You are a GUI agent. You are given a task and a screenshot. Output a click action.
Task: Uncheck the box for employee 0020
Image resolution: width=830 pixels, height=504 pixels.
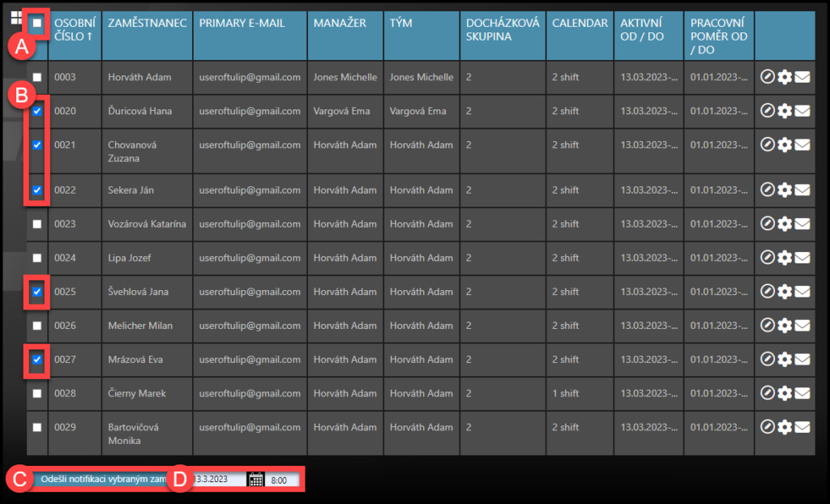click(37, 111)
